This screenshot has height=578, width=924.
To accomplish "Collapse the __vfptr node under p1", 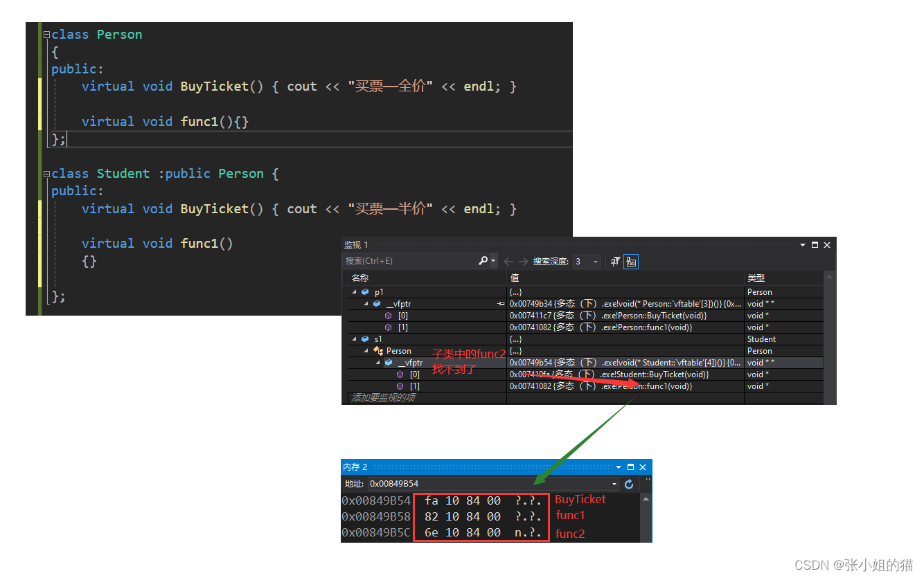I will [x=366, y=304].
